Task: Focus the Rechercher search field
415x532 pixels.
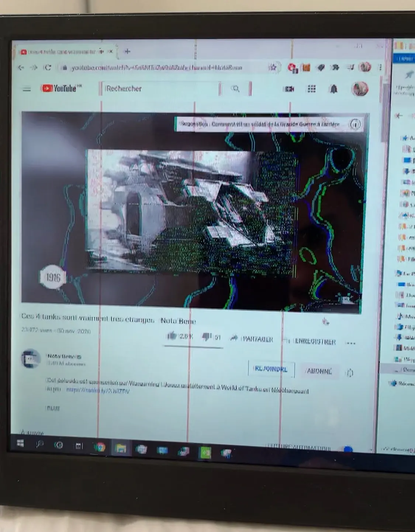Action: pyautogui.click(x=160, y=89)
